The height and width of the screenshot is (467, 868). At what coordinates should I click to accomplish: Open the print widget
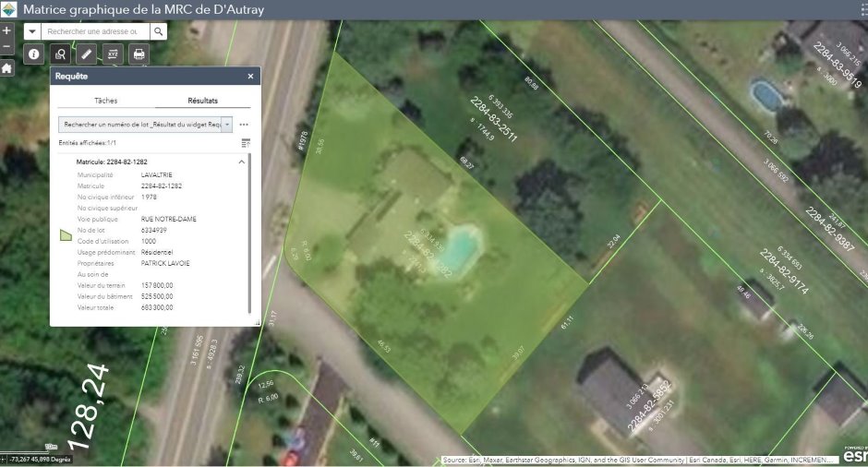[x=139, y=54]
